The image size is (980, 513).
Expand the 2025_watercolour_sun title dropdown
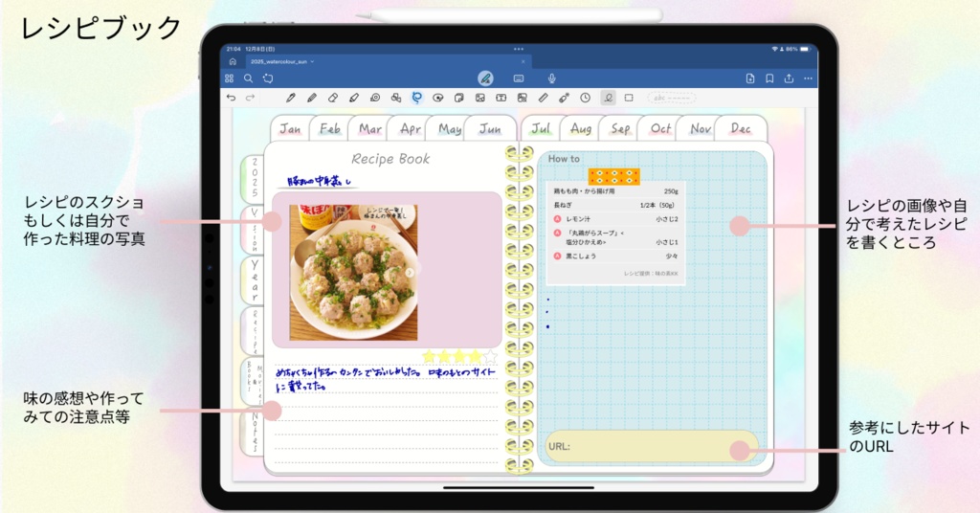(312, 62)
